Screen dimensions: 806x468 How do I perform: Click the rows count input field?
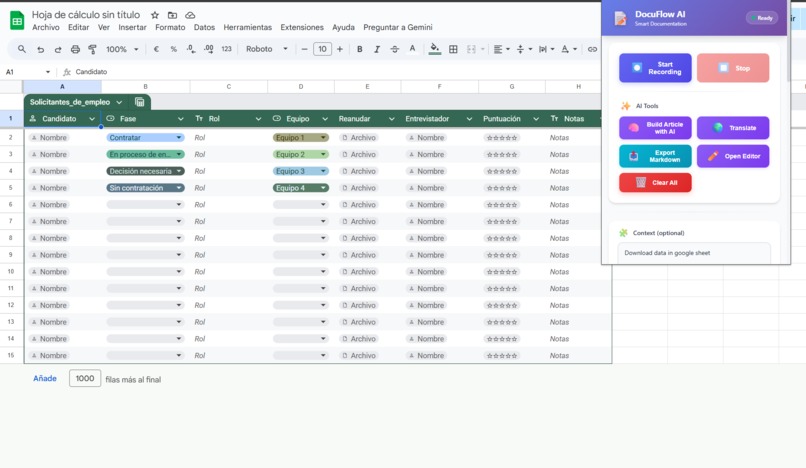85,379
